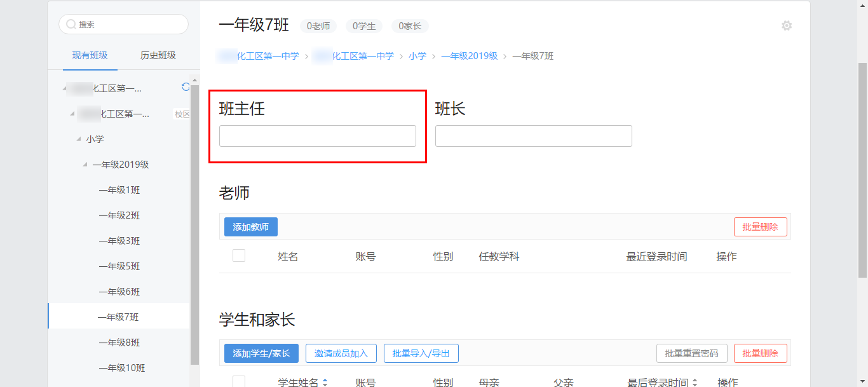The height and width of the screenshot is (387, 868).
Task: Collapse the campus node tagged 校区
Action: tap(72, 114)
